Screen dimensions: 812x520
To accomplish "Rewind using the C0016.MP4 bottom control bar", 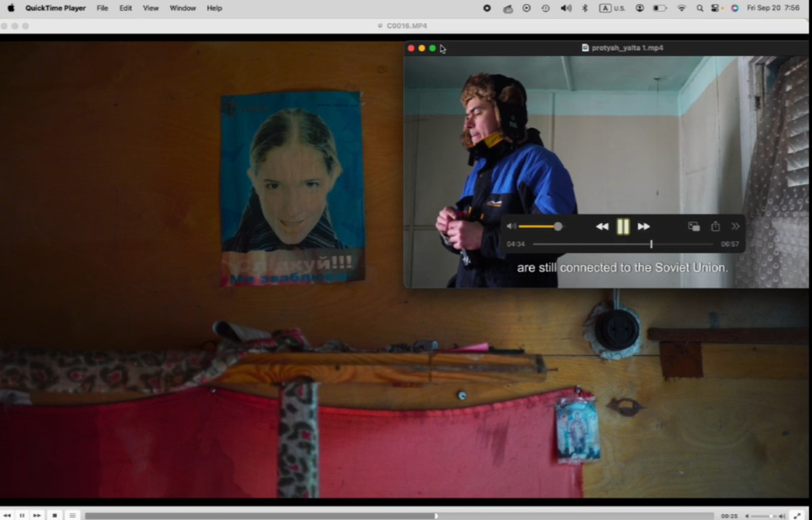I will 7,515.
